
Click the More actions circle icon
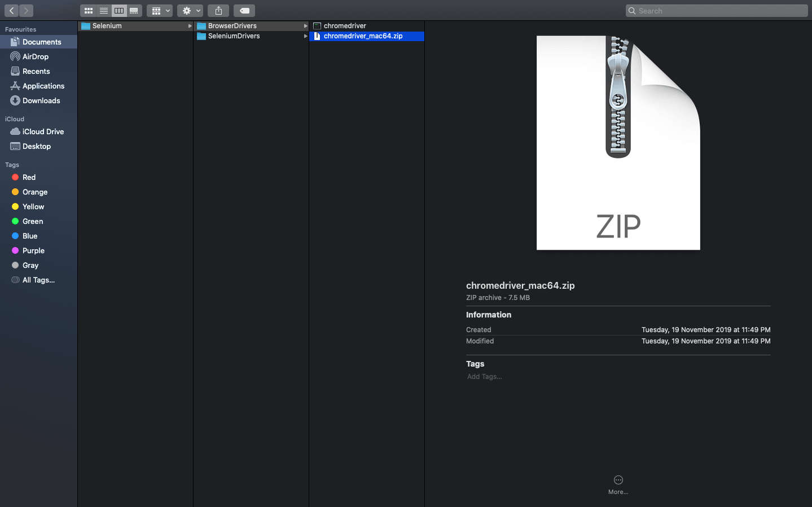618,480
